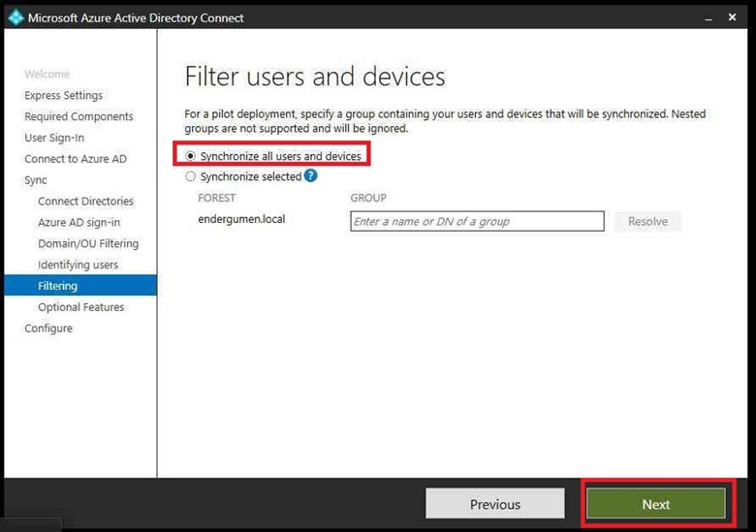Screen dimensions: 756x532
Task: Click the group name or DN field
Action: 477,222
